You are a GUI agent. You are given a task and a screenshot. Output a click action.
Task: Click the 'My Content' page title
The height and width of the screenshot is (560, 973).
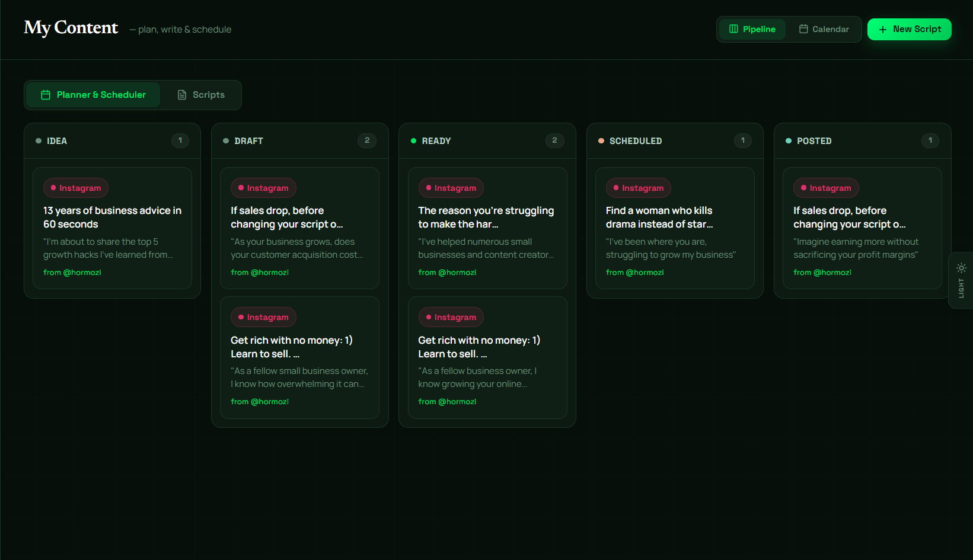[x=71, y=28]
